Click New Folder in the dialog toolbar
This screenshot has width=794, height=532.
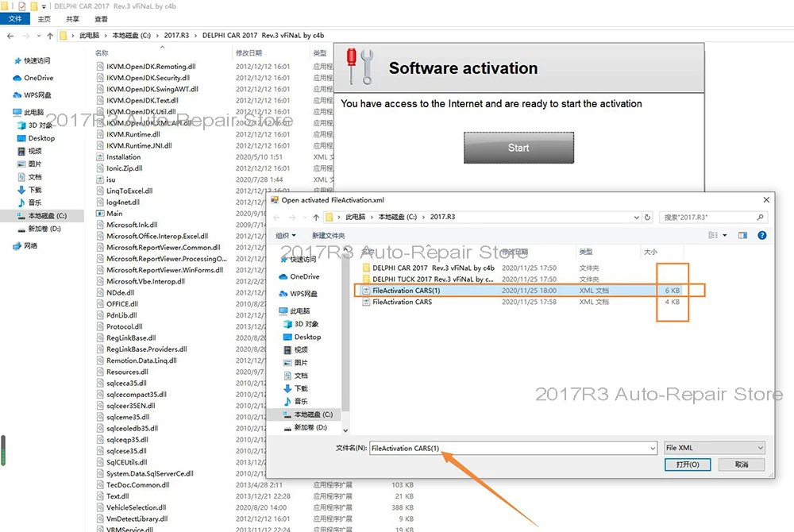[328, 235]
